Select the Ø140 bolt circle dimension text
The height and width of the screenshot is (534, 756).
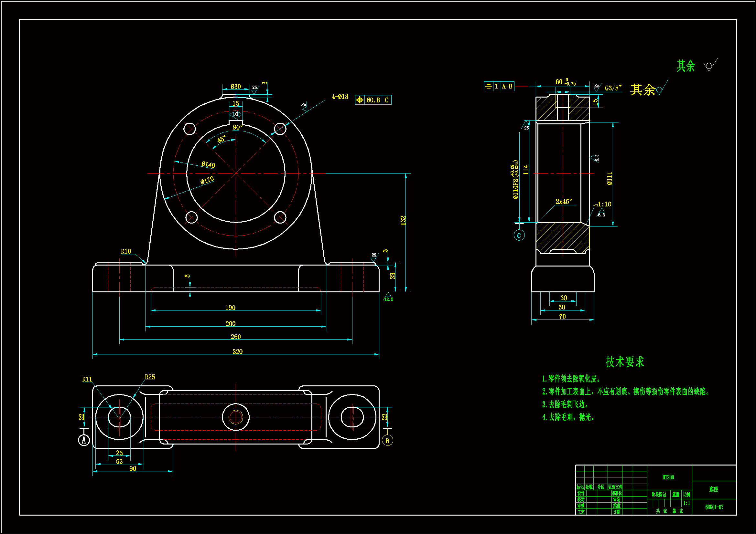coord(208,164)
